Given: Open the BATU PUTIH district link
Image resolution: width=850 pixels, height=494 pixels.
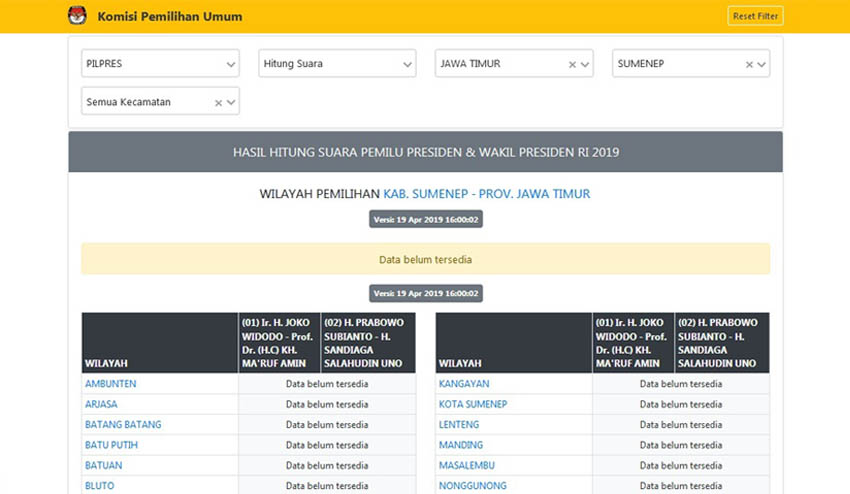Looking at the screenshot, I should 111,445.
